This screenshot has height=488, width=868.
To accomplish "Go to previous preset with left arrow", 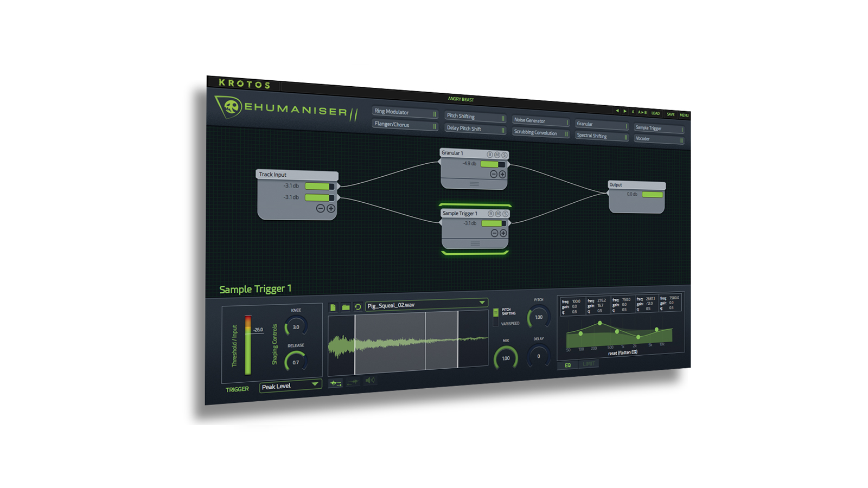I will [x=617, y=111].
